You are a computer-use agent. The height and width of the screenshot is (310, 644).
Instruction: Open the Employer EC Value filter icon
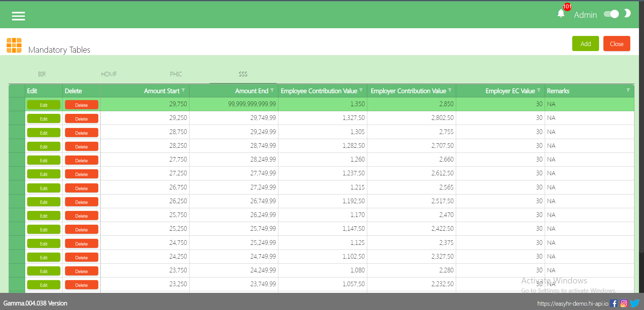[x=539, y=90]
